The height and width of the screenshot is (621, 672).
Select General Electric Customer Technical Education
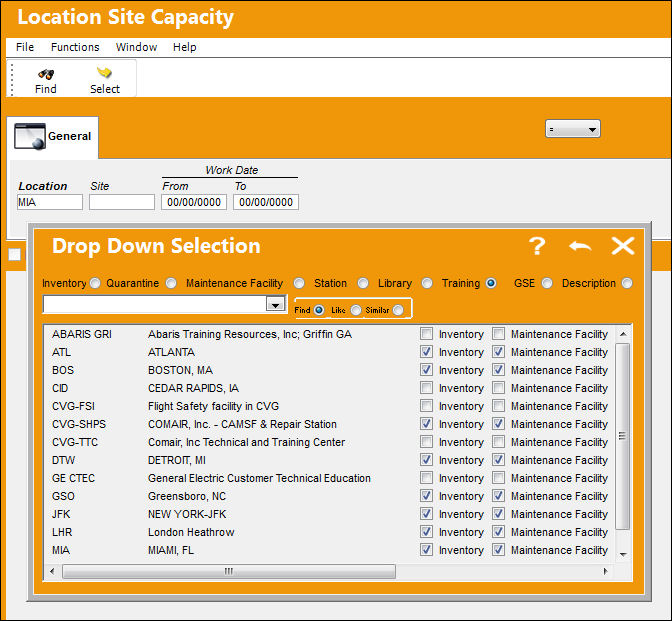point(259,478)
